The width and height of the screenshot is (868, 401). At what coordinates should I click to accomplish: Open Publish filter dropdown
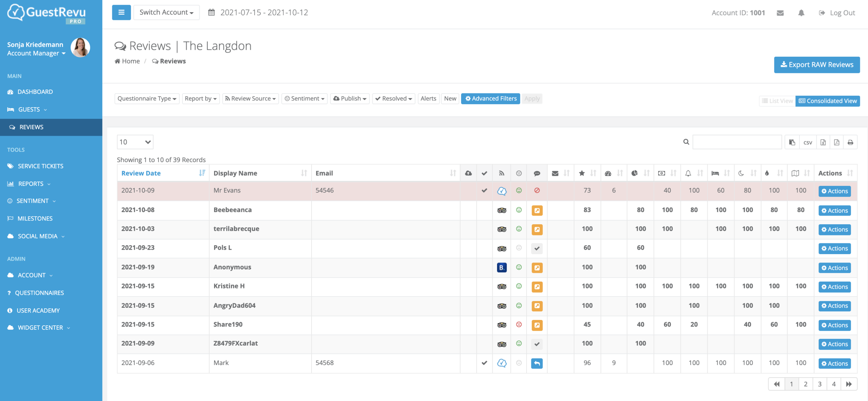350,98
